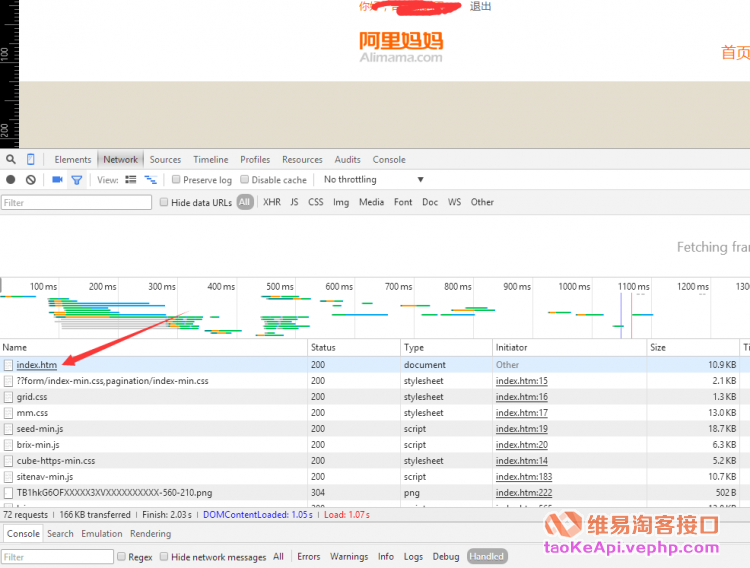Image resolution: width=750 pixels, height=568 pixels.
Task: Switch to large request rows view
Action: pyautogui.click(x=131, y=180)
